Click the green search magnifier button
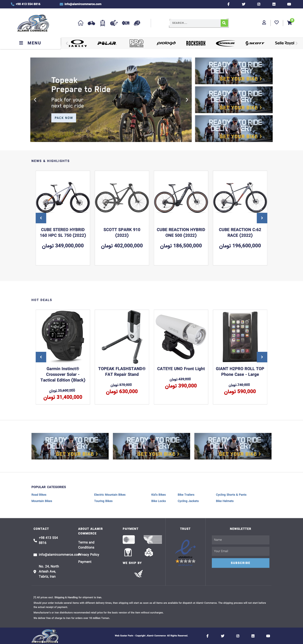 tap(224, 23)
